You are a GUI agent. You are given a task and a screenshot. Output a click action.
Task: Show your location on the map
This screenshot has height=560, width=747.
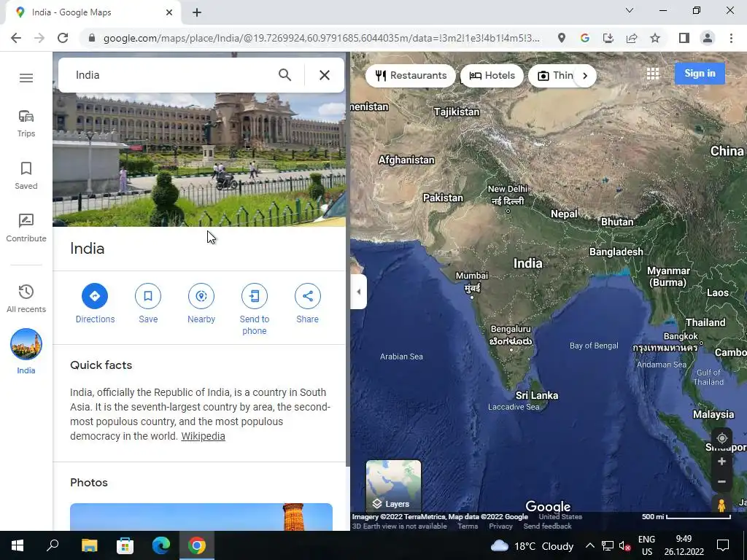[x=721, y=438]
